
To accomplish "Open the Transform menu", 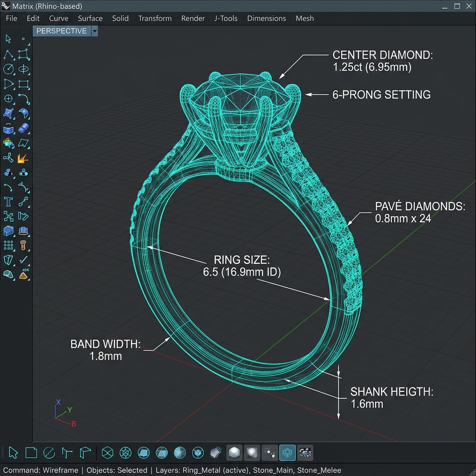I will (155, 18).
